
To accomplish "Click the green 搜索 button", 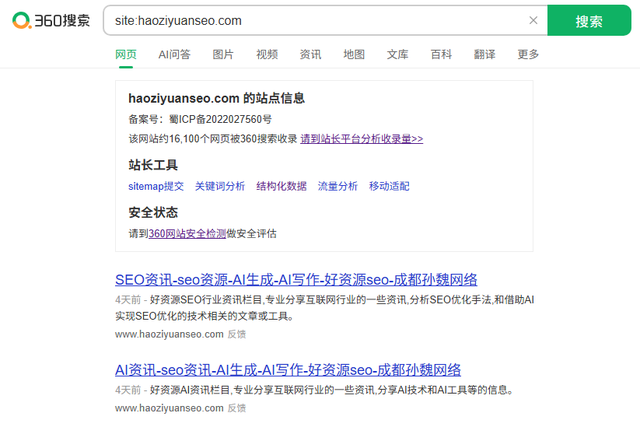I will 589,20.
